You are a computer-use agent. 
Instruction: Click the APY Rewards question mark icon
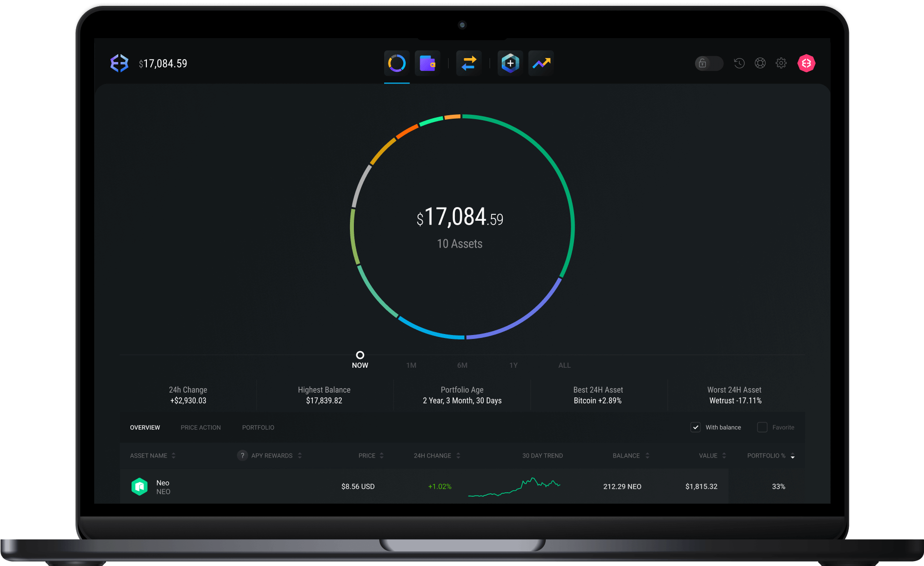pos(243,456)
